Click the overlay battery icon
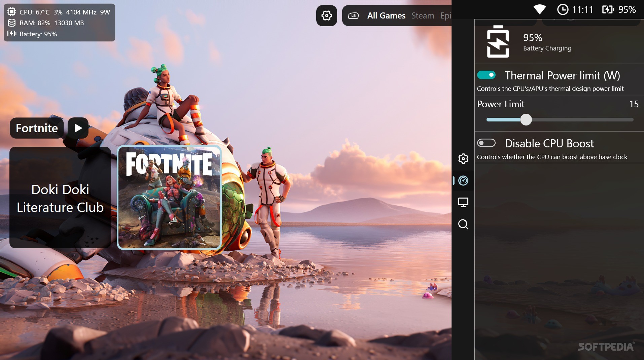 point(11,34)
